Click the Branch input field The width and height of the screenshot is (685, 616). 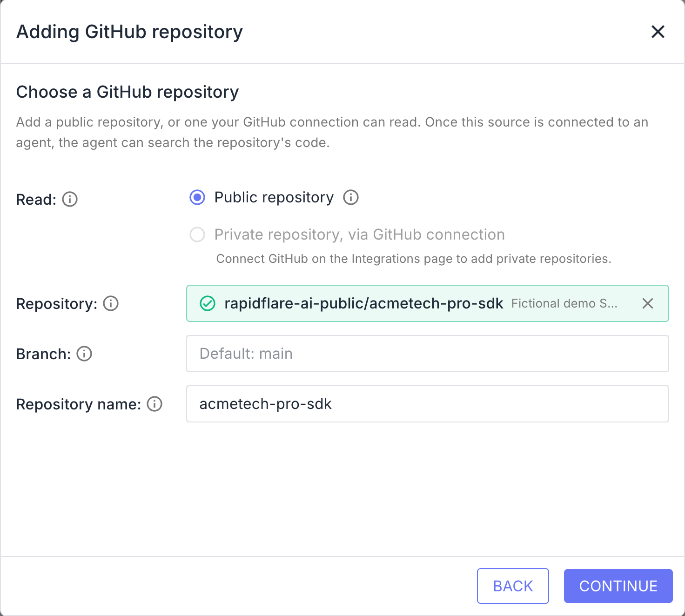click(427, 354)
